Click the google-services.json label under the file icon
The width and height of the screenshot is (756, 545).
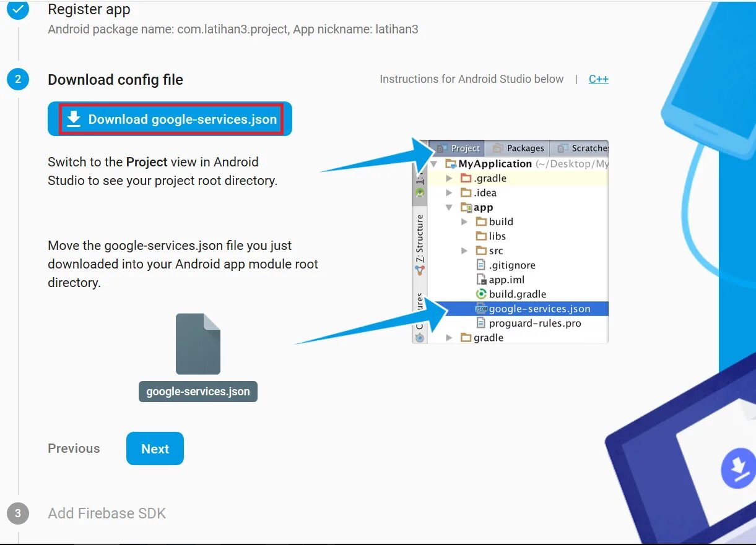pyautogui.click(x=198, y=392)
